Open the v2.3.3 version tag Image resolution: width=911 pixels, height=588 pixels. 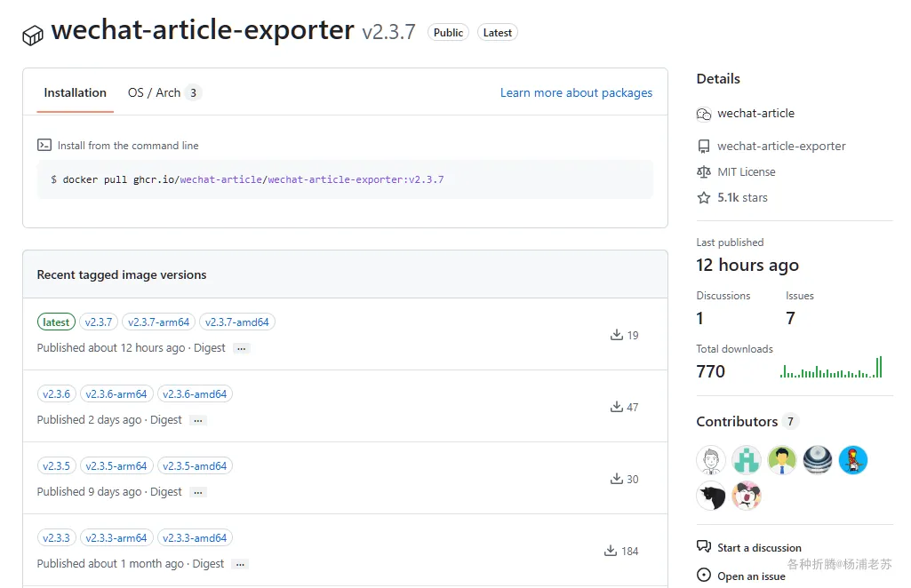56,538
